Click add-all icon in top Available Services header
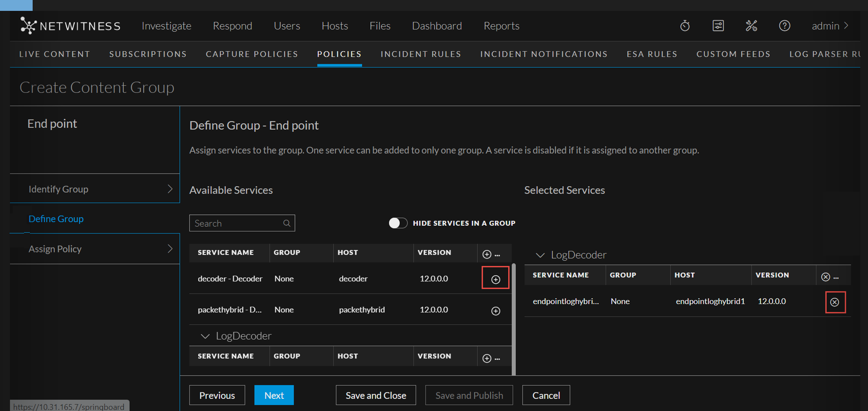Screen dimensions: 868x411 pos(487,254)
